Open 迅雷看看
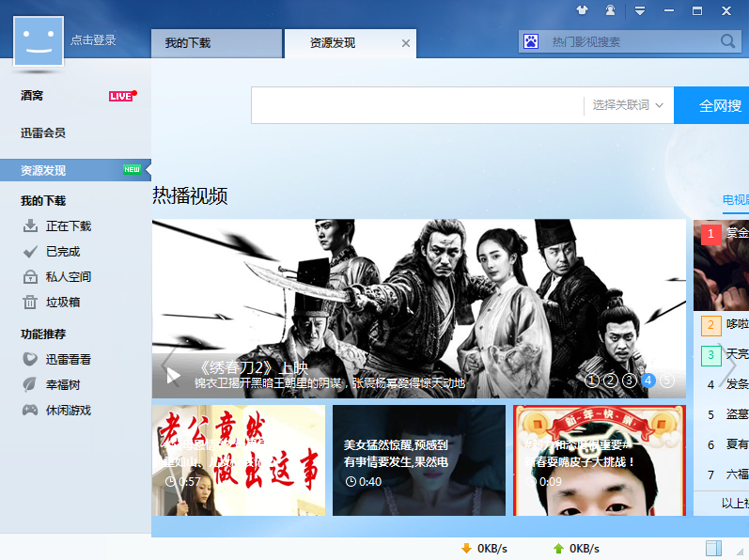This screenshot has height=560, width=749. tap(69, 360)
